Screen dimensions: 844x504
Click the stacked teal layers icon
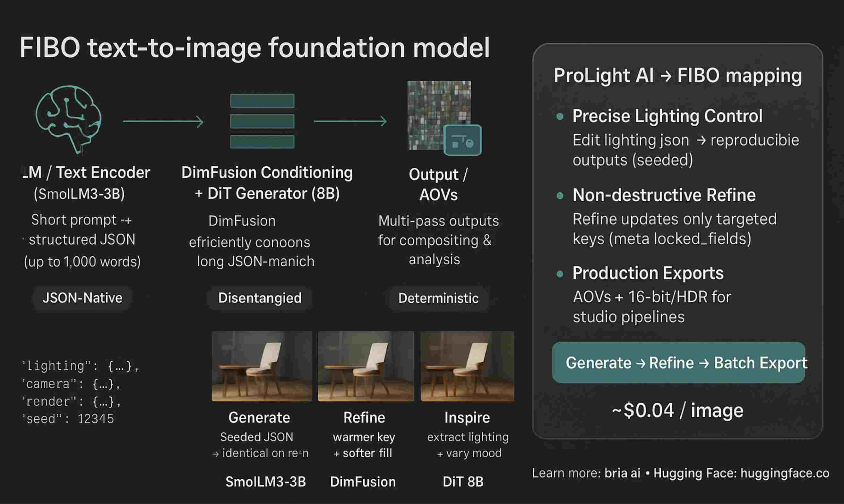[x=262, y=121]
